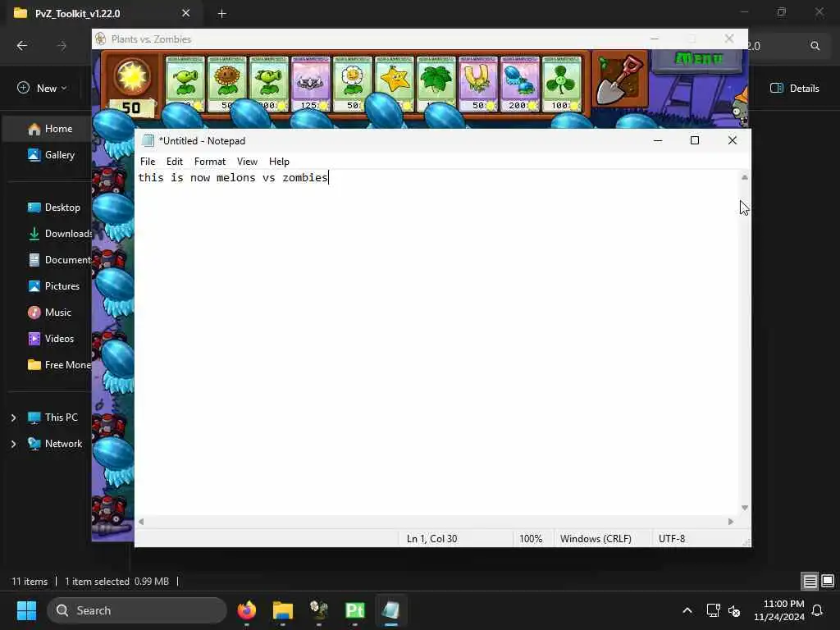
Task: Choose the Umbrella Leaf seed packet
Action: point(436,84)
